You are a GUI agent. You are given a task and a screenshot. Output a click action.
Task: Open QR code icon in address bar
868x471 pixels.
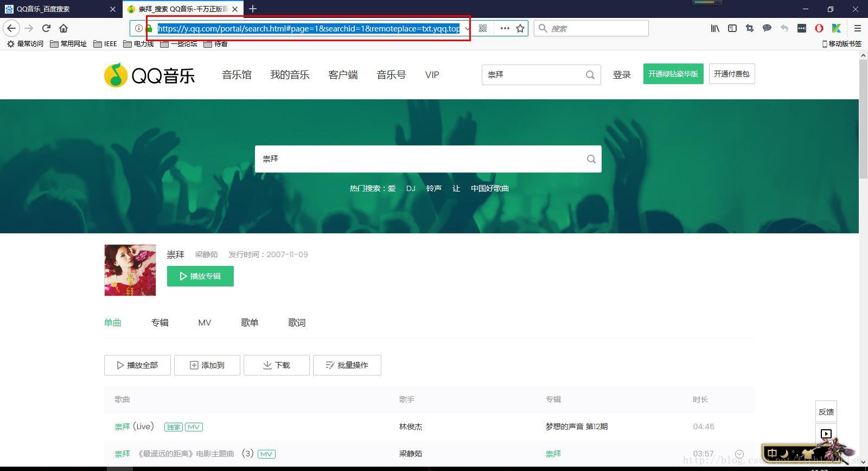pyautogui.click(x=483, y=28)
